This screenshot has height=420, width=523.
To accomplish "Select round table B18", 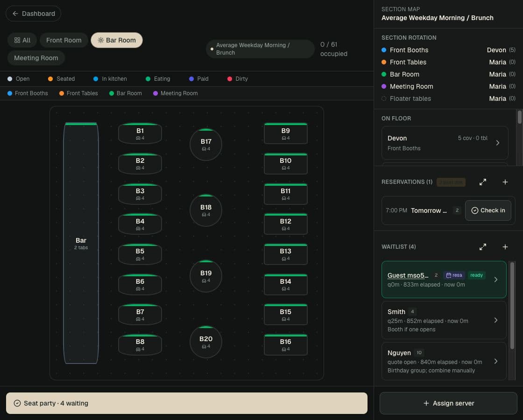I will click(x=206, y=210).
